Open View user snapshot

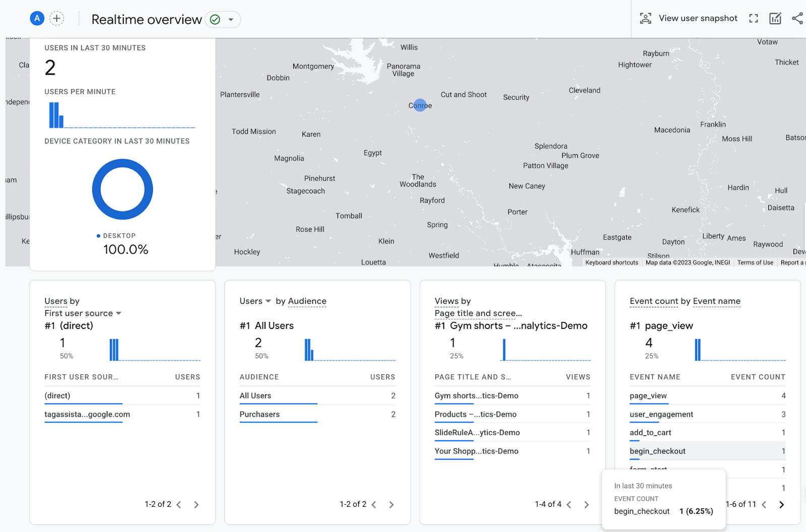(x=688, y=19)
